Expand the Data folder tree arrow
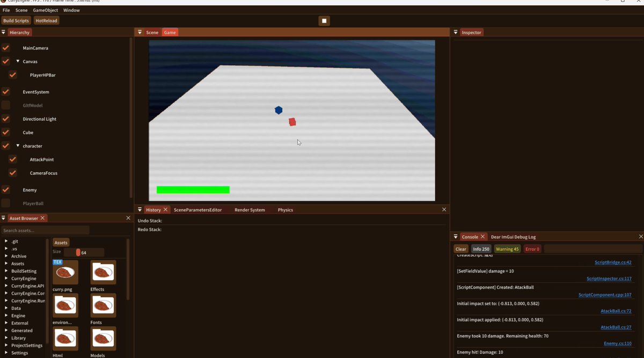Viewport: 644px width, 358px height. coord(6,308)
